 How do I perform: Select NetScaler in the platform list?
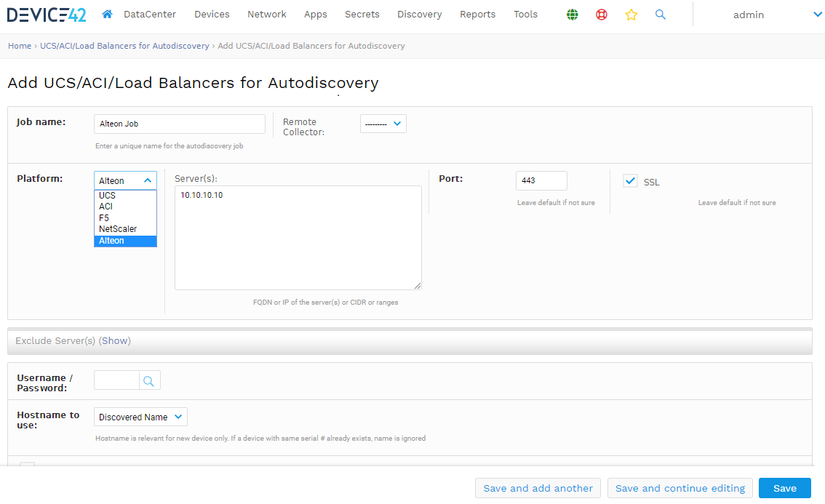118,228
